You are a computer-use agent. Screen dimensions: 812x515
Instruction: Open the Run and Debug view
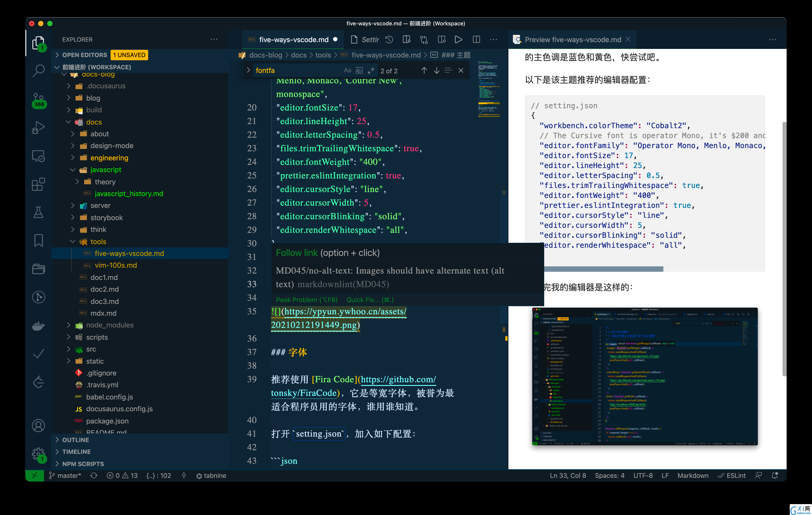pyautogui.click(x=38, y=128)
